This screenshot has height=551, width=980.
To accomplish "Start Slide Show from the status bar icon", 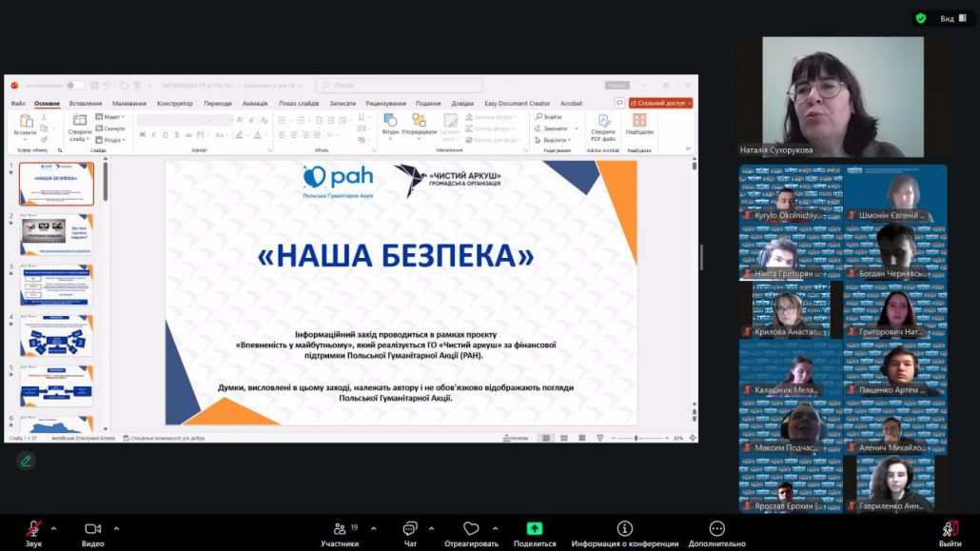I will click(600, 438).
